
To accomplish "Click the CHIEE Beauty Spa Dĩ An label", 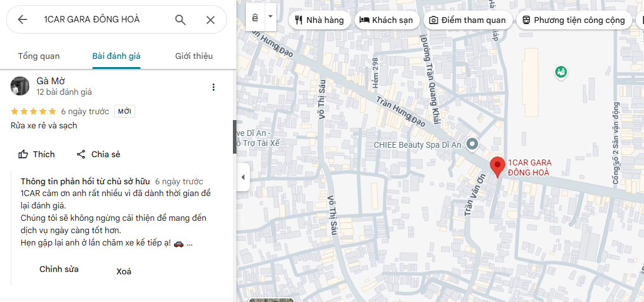I will tap(418, 145).
